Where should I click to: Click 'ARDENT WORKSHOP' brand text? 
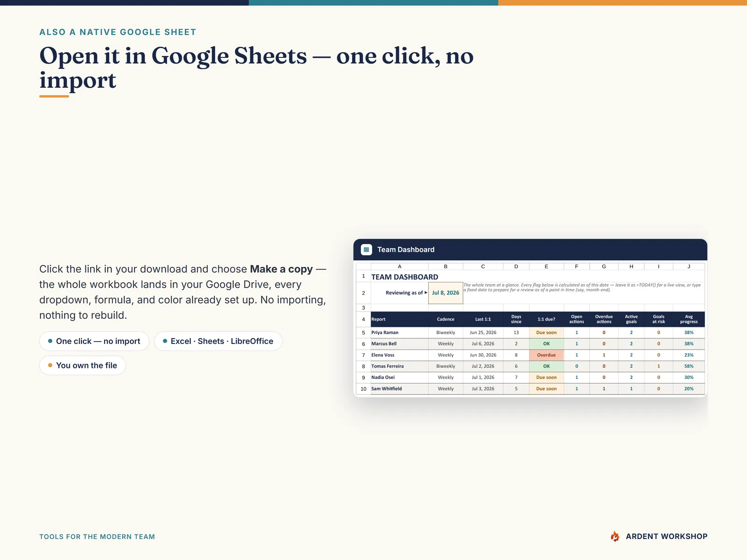pos(666,537)
